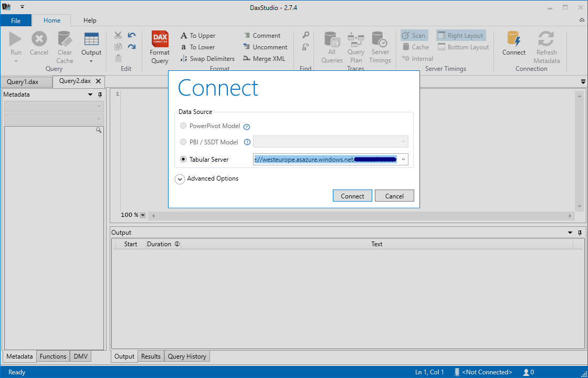Click the Find magnifier icon
This screenshot has height=378, width=588.
[x=306, y=35]
